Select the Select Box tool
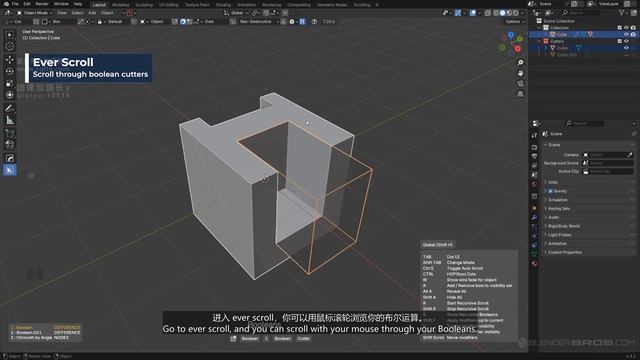Viewport: 640px width, 360px height. 10,35
